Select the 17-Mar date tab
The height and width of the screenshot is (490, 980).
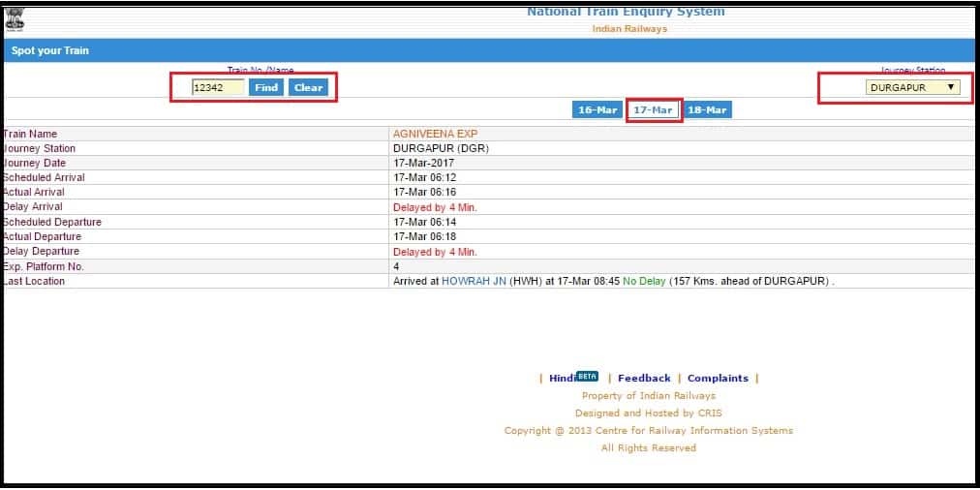tap(653, 110)
